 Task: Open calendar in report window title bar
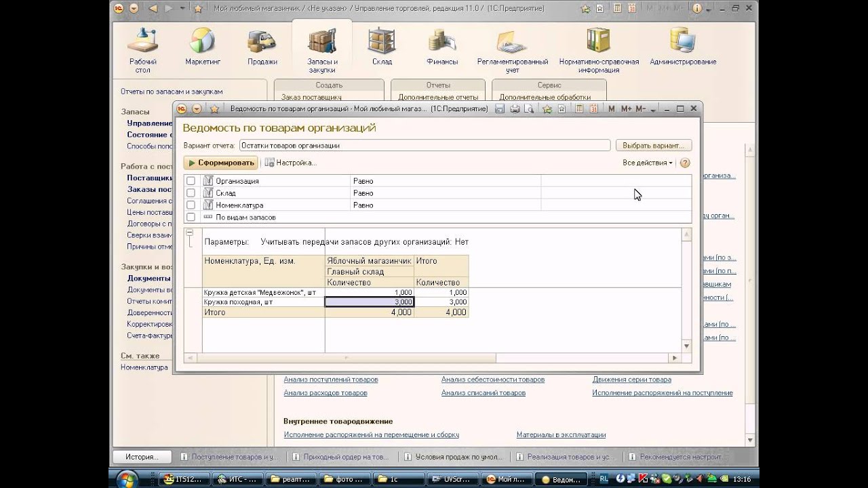(593, 108)
